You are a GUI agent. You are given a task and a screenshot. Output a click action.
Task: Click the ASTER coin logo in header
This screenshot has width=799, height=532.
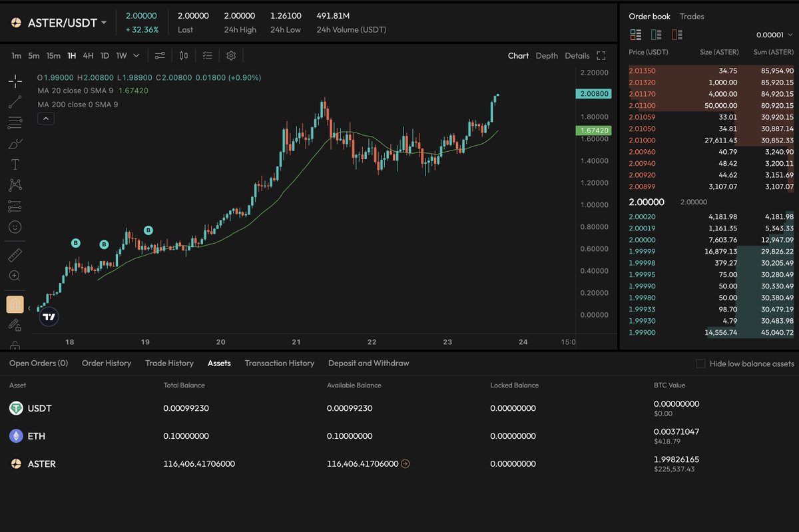16,23
